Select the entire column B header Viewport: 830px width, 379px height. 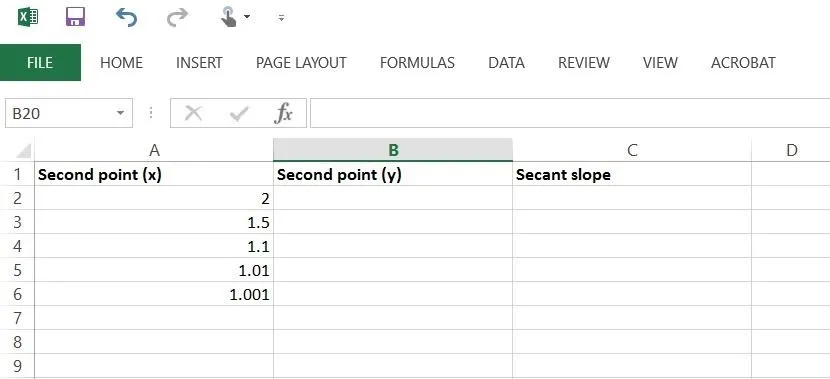[393, 150]
